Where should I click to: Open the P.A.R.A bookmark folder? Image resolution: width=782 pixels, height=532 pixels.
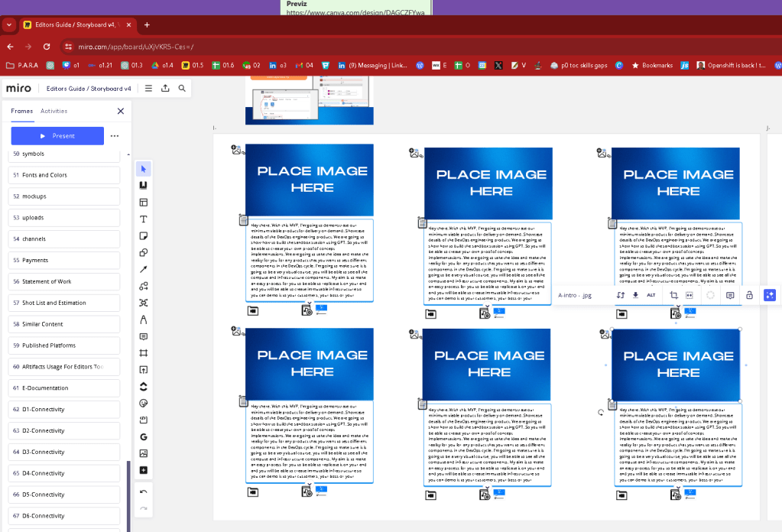tap(22, 65)
